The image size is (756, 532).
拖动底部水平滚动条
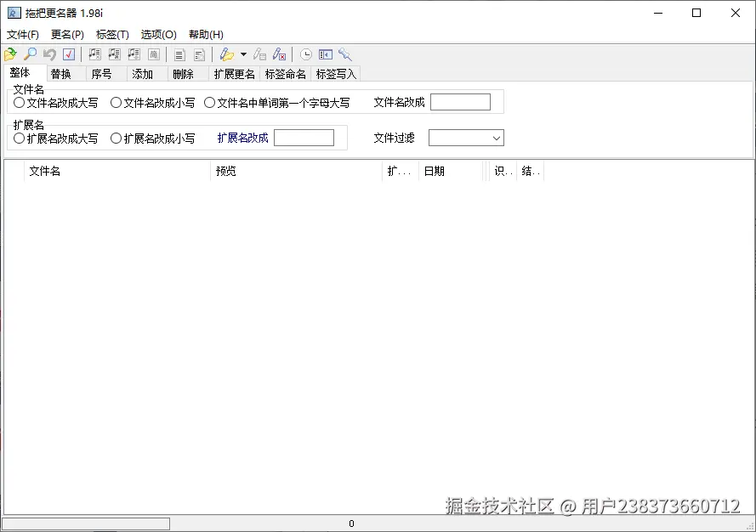[85, 524]
